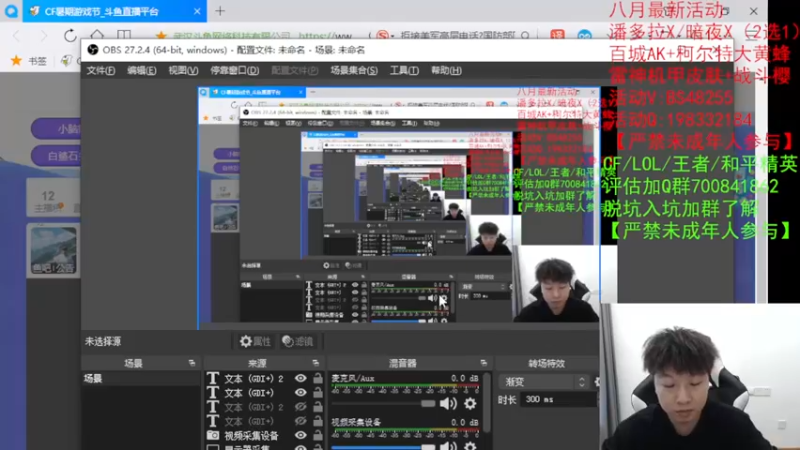
Task: Lock the 视频采集设备 source
Action: click(318, 435)
